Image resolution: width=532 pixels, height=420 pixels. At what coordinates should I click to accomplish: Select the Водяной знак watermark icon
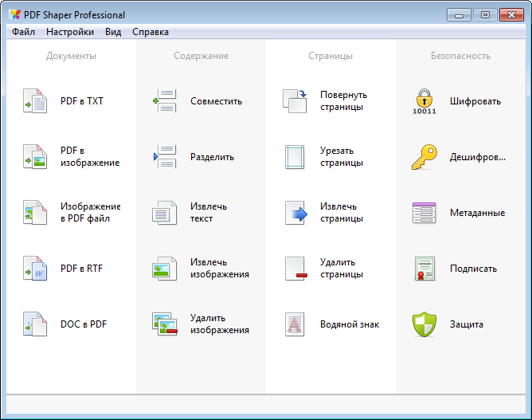[x=295, y=324]
